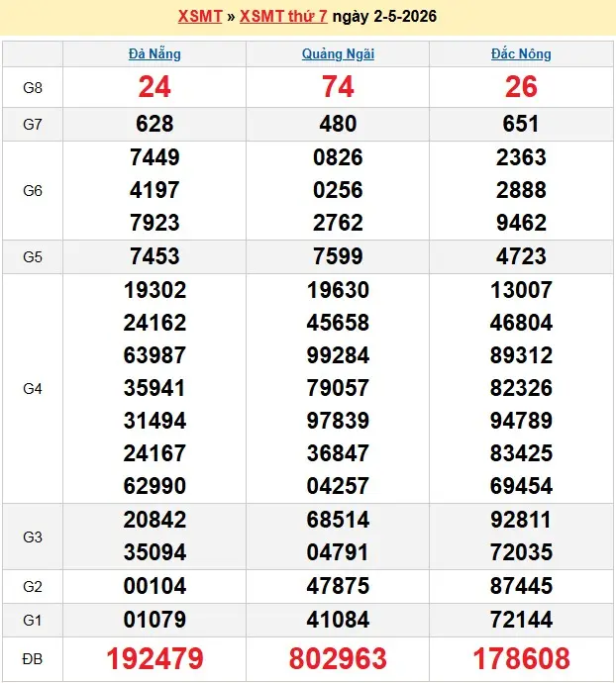Select G2 number 47875

click(338, 586)
